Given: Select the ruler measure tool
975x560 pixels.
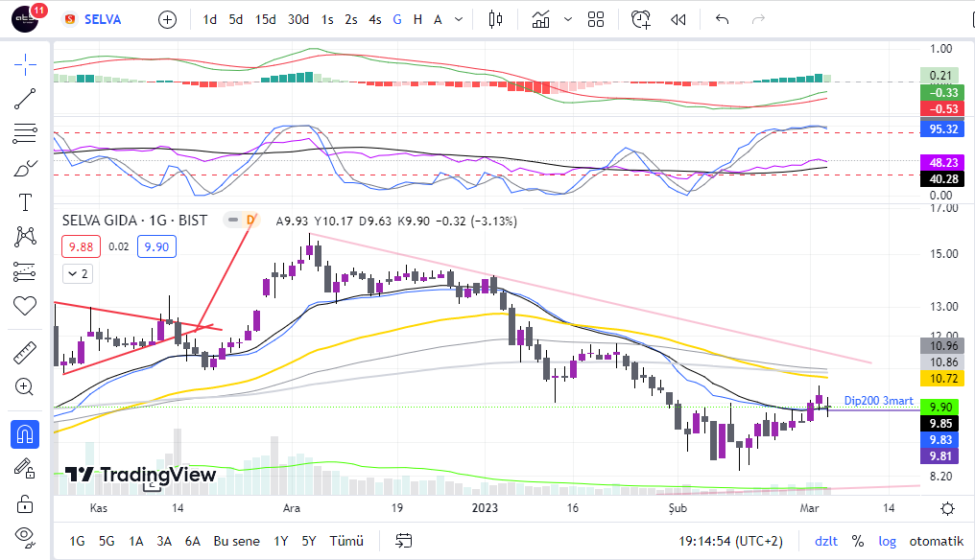Looking at the screenshot, I should click(25, 353).
